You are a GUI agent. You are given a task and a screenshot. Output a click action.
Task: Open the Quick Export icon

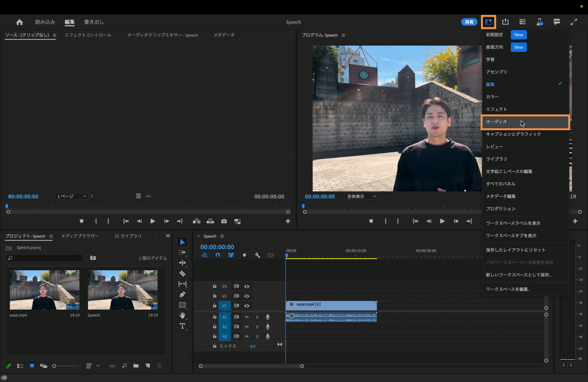pyautogui.click(x=505, y=22)
